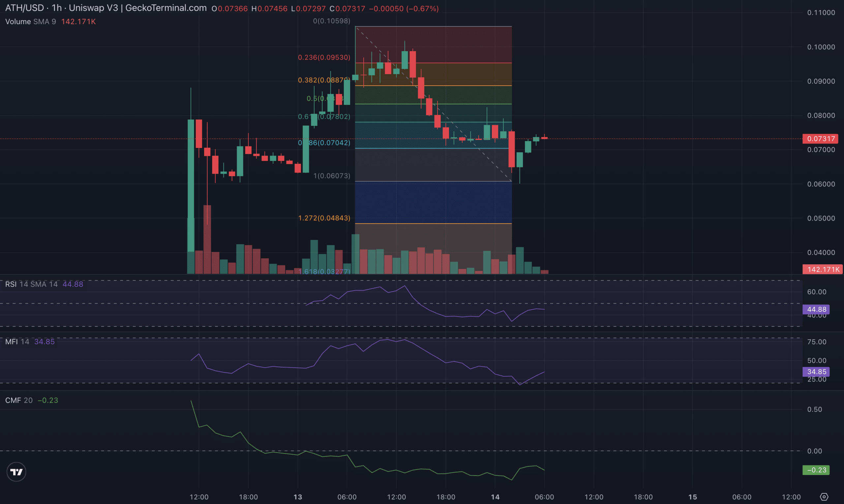
Task: Click Fibonacci level 1.618(0.03277) label
Action: pyautogui.click(x=324, y=271)
